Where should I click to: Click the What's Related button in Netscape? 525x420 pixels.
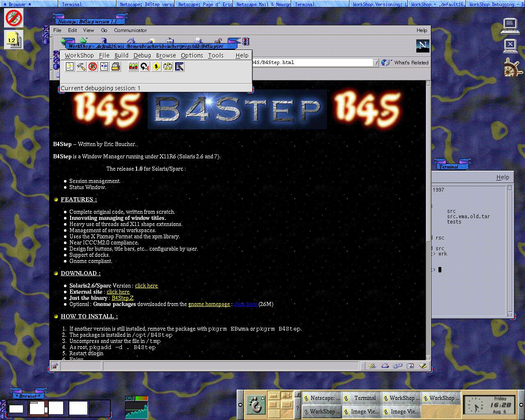(x=405, y=62)
